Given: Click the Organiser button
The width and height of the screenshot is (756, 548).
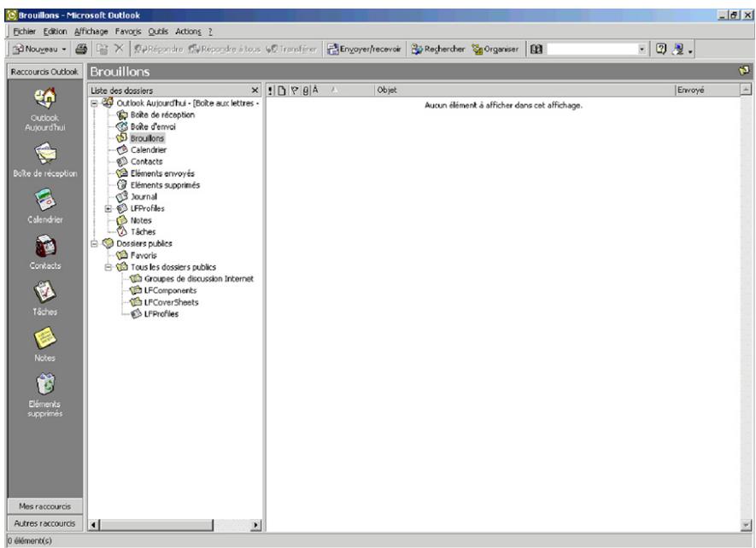Looking at the screenshot, I should point(495,50).
